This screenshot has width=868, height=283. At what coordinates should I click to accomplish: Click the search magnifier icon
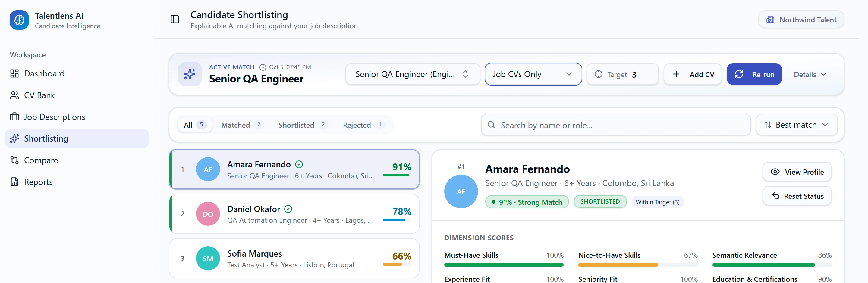pos(491,125)
